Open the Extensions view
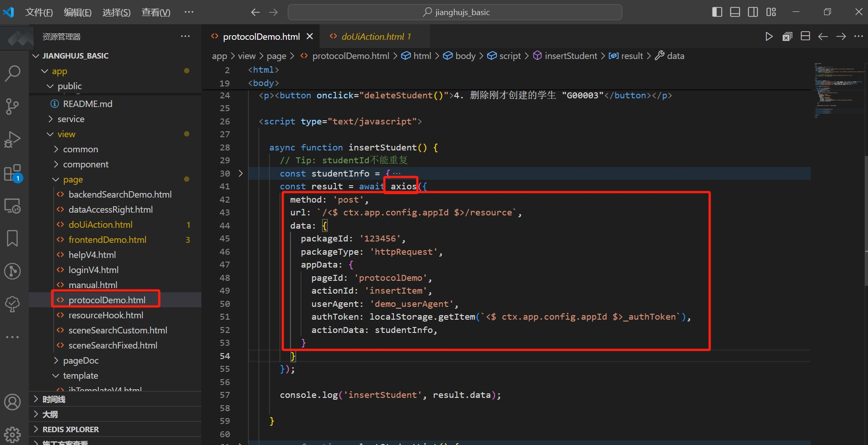Viewport: 868px width, 445px height. [x=13, y=173]
